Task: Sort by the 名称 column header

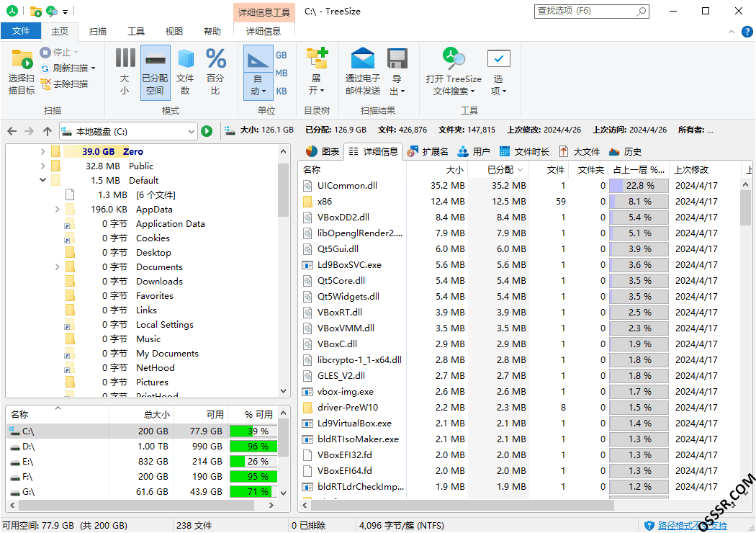Action: pyautogui.click(x=352, y=170)
